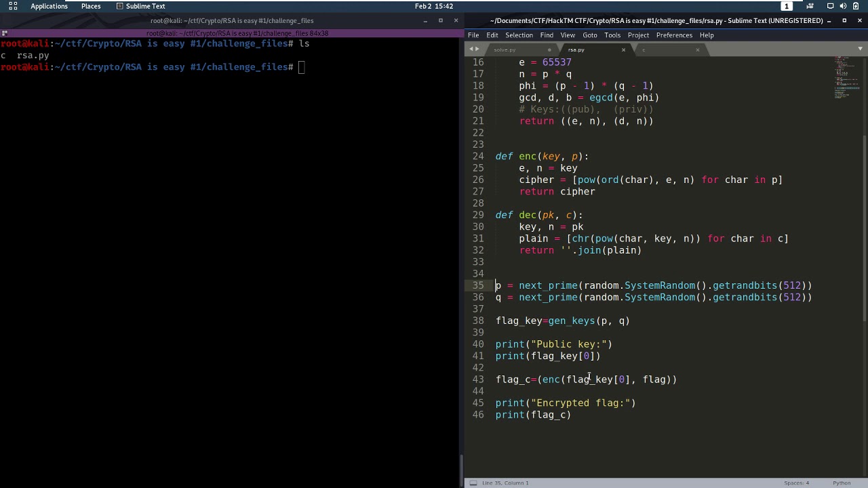This screenshot has height=488, width=868.
Task: Maximize the Sublime Text window
Action: click(x=844, y=20)
